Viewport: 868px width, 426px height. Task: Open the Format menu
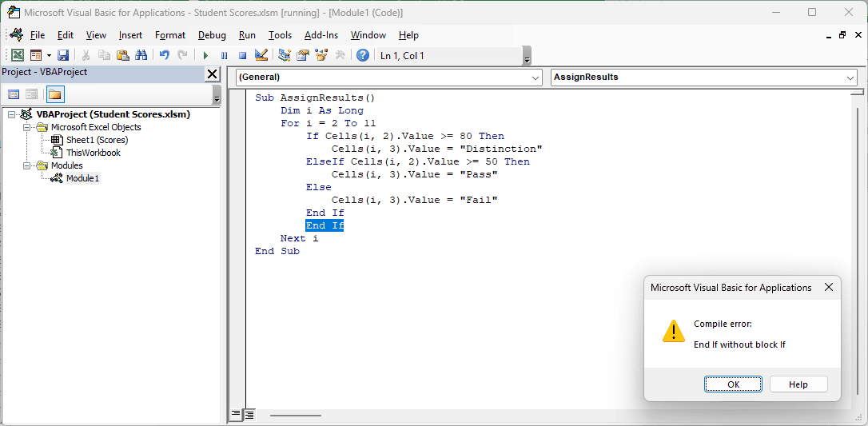tap(170, 35)
